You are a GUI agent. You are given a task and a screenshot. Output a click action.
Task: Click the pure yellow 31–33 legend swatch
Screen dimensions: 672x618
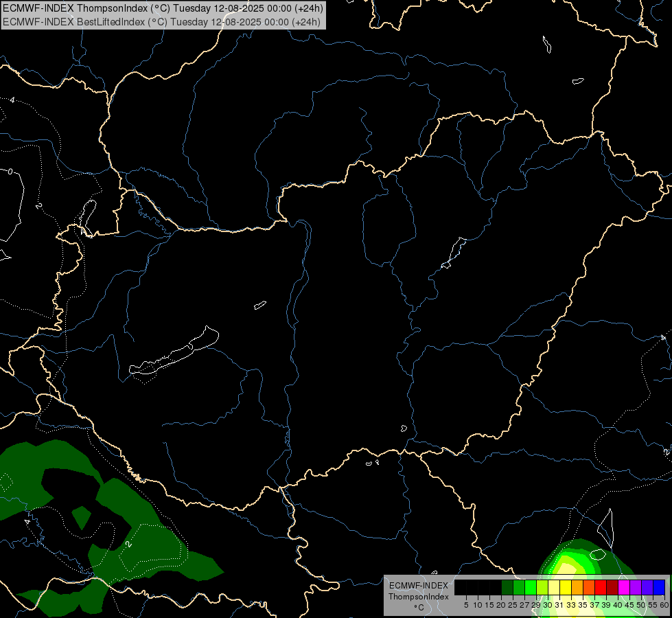(x=566, y=587)
